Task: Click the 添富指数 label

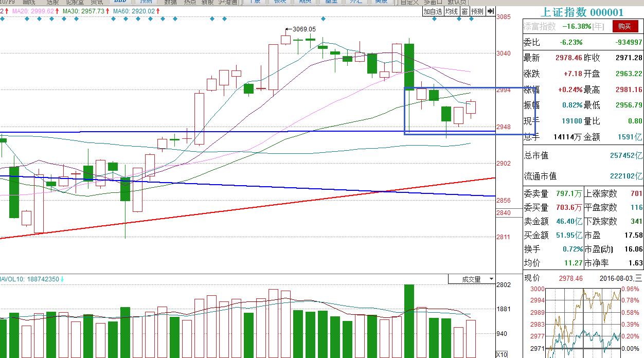Action: 540,27
